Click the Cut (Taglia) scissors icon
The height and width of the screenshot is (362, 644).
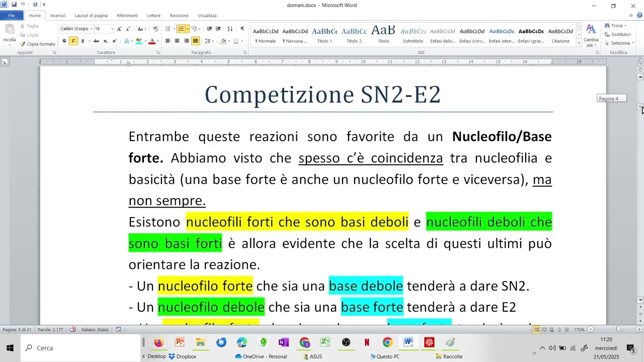[x=23, y=26]
